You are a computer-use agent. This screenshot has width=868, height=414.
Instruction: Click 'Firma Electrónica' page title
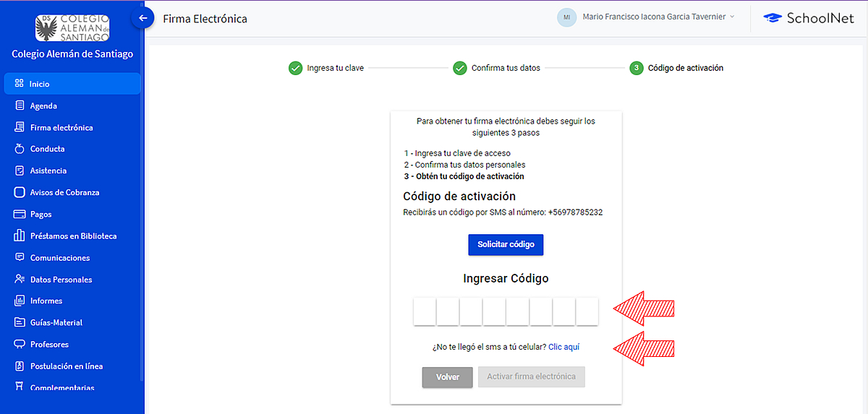click(205, 19)
